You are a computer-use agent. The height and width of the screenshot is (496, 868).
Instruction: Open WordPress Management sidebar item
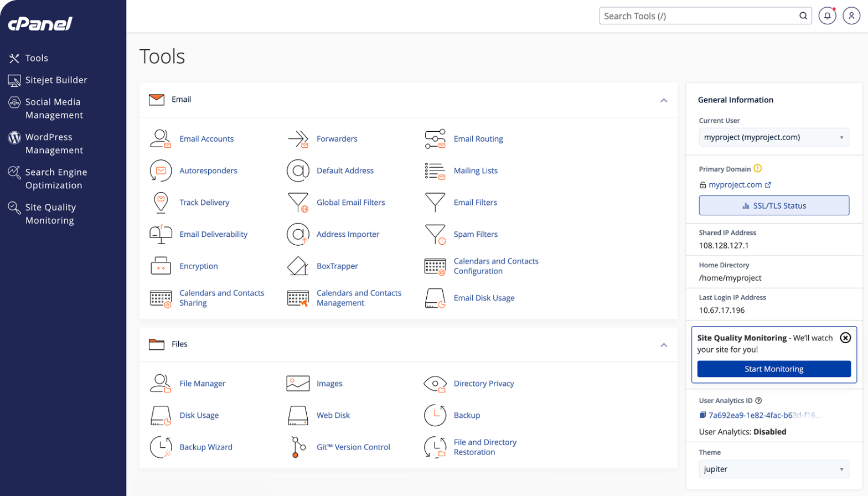[x=46, y=143]
